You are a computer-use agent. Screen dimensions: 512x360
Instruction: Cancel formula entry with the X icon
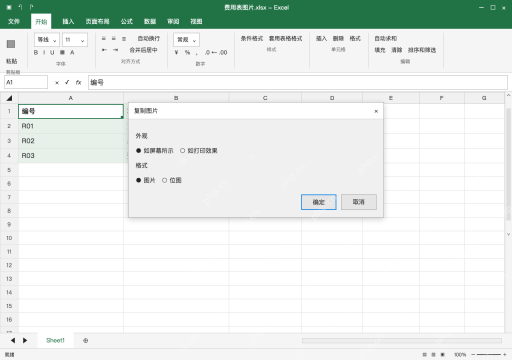pyautogui.click(x=57, y=82)
